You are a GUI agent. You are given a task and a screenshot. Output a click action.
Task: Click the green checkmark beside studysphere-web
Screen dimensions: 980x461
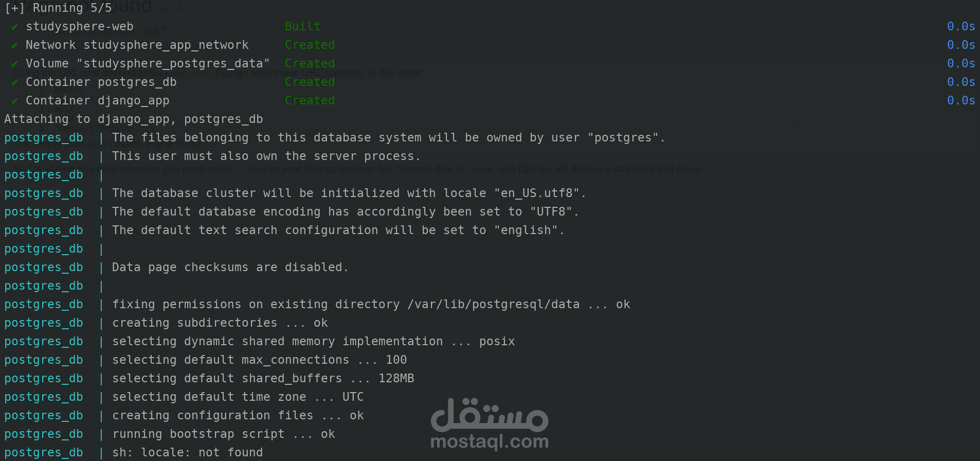[15, 27]
